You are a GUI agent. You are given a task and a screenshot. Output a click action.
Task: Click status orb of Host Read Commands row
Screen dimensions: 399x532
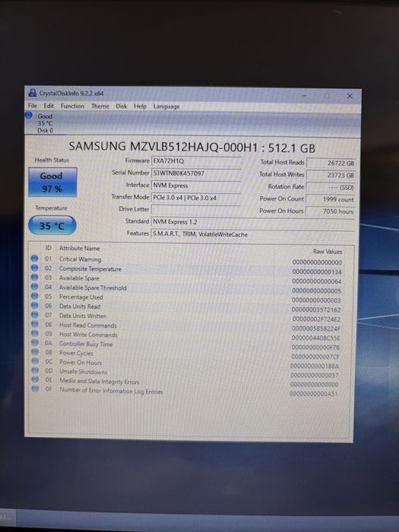[x=34, y=324]
